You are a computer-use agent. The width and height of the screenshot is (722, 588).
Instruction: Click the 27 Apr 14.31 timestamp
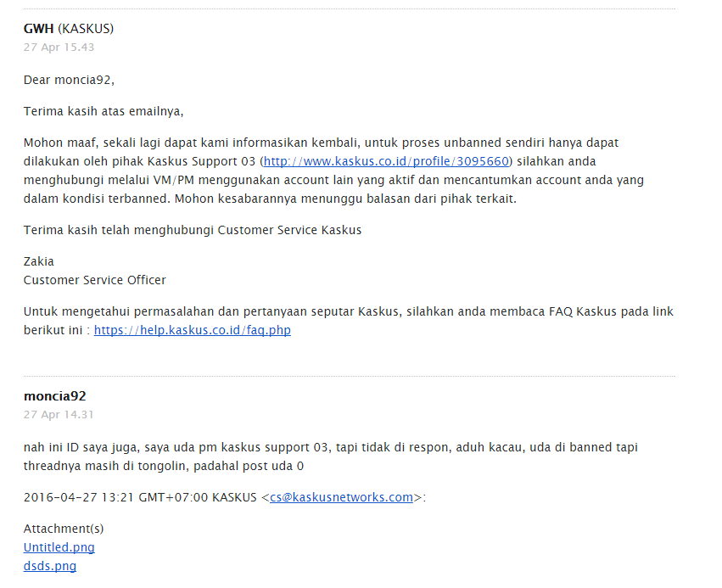59,415
